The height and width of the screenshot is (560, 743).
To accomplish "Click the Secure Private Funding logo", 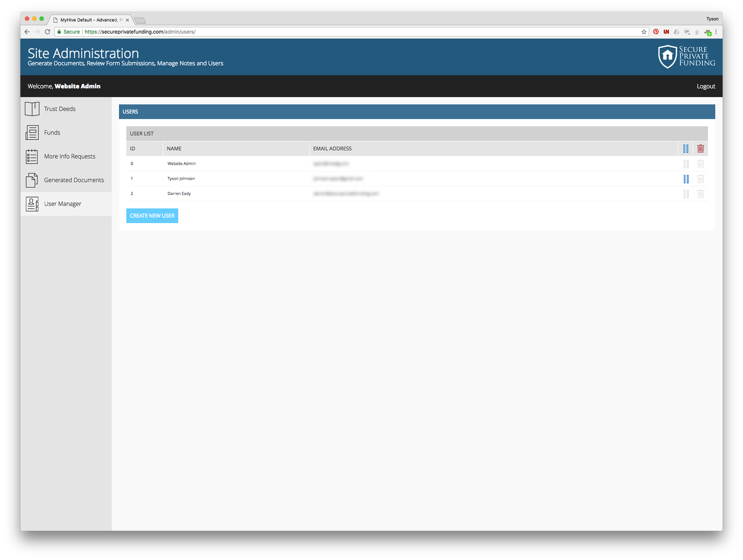I will point(686,57).
